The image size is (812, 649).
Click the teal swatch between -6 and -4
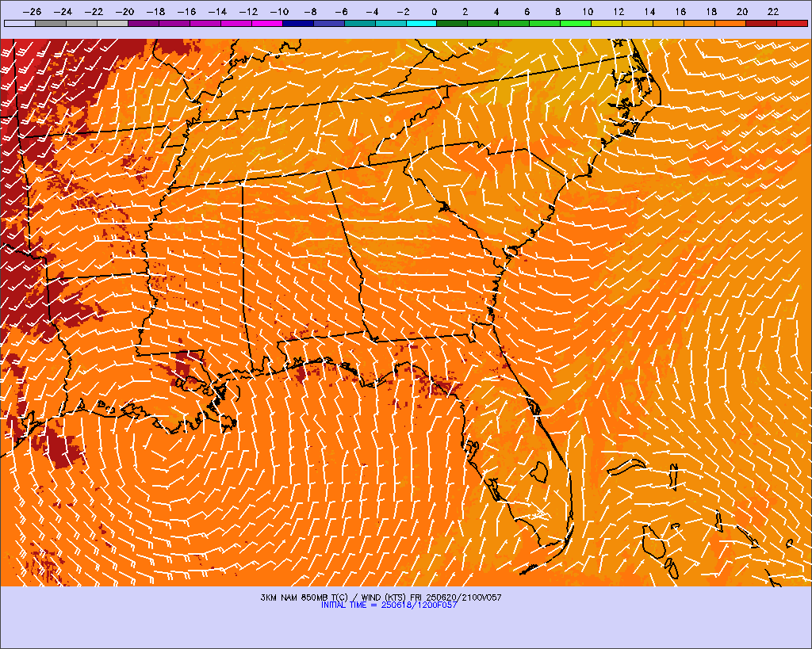tap(360, 23)
